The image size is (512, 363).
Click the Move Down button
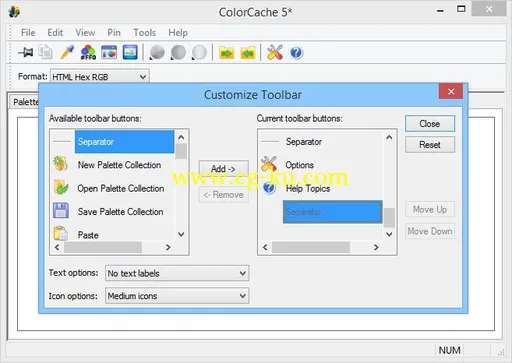pyautogui.click(x=430, y=231)
